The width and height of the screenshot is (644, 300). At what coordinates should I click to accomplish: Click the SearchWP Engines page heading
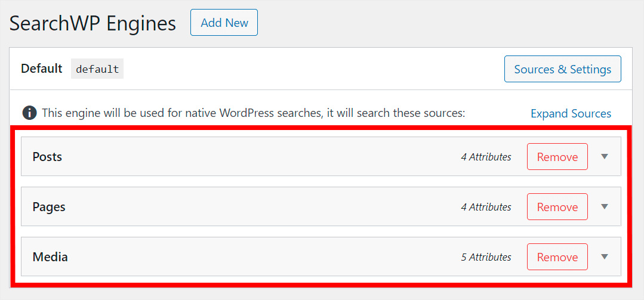coord(93,24)
